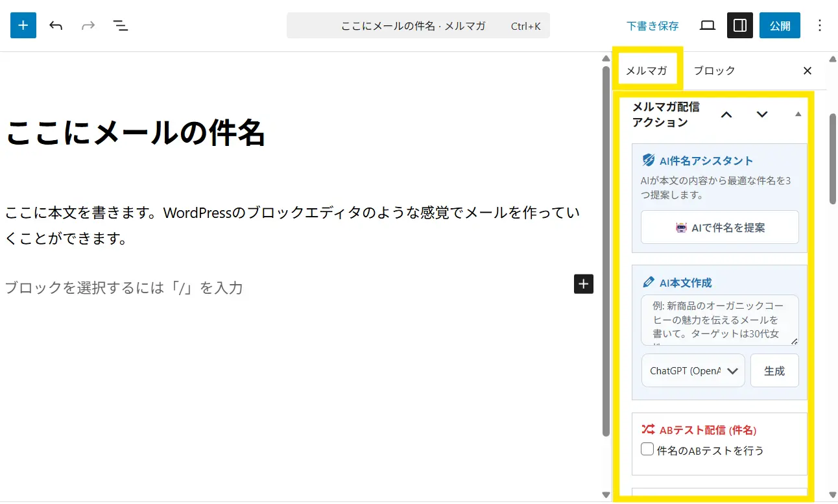Switch to the メルマガ tab
The width and height of the screenshot is (838, 504).
(x=646, y=71)
